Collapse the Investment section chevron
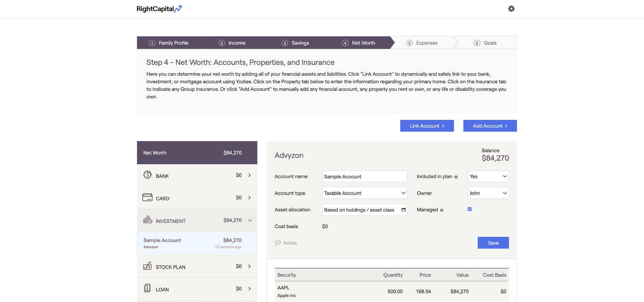Image resolution: width=644 pixels, height=302 pixels. (250, 220)
